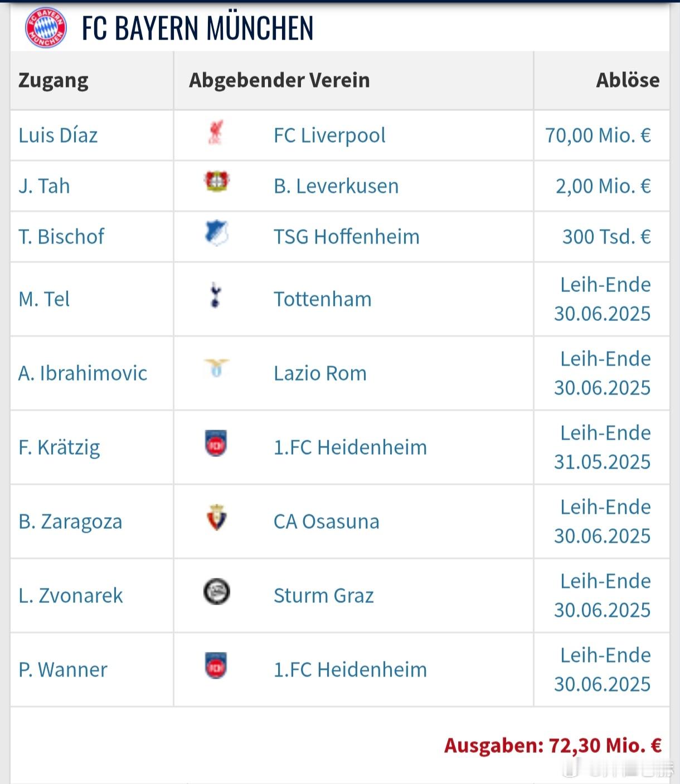Click the Lazio Rom eagle crest
This screenshot has width=680, height=784.
coord(216,368)
